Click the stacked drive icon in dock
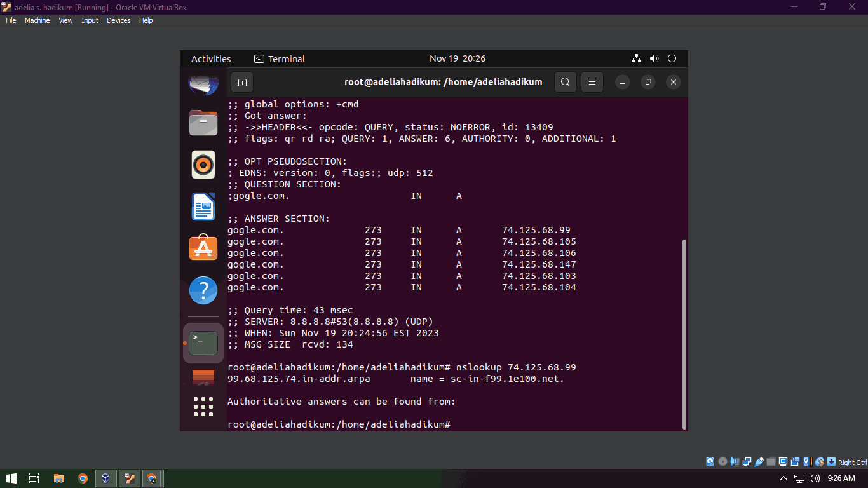This screenshot has width=868, height=488. click(203, 377)
